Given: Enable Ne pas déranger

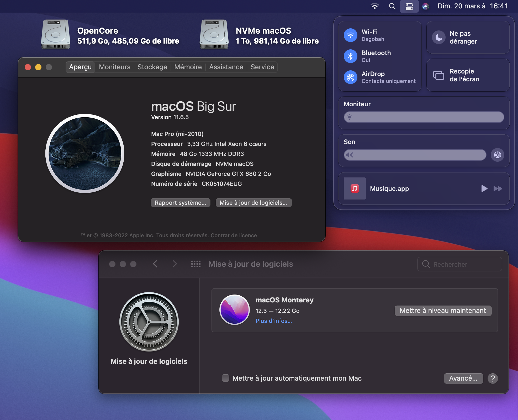Looking at the screenshot, I should (x=439, y=38).
